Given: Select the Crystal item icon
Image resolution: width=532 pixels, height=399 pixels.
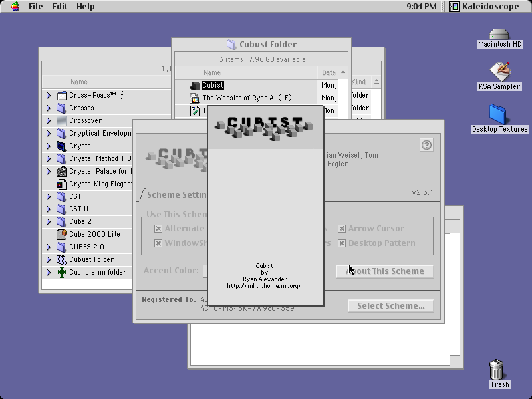Looking at the screenshot, I should point(61,146).
